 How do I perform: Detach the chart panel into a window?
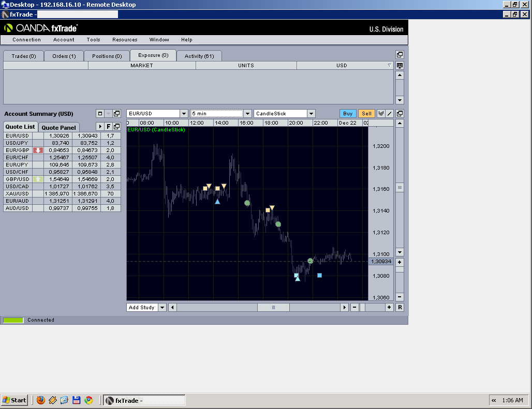[400, 114]
